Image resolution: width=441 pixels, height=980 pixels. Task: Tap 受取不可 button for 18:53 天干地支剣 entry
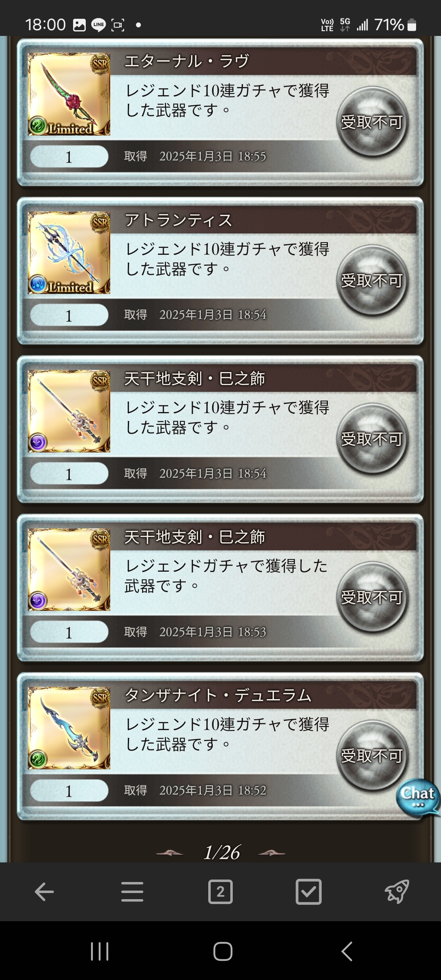click(x=372, y=597)
